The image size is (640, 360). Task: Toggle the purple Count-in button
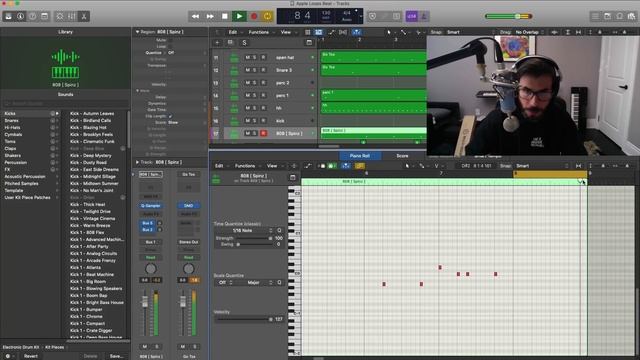[411, 16]
